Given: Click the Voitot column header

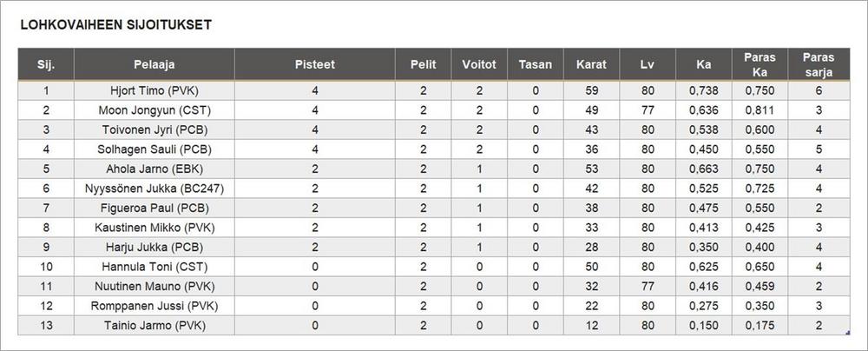Looking at the screenshot, I should [x=479, y=64].
